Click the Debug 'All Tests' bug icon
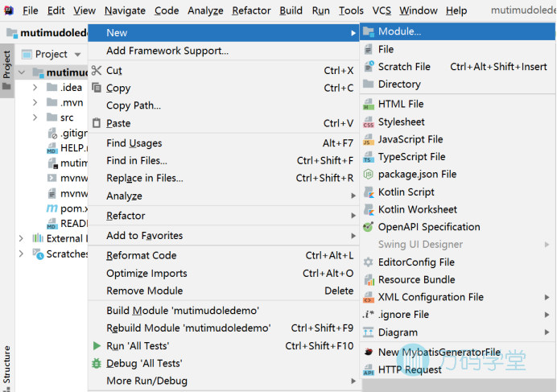 pyautogui.click(x=97, y=363)
